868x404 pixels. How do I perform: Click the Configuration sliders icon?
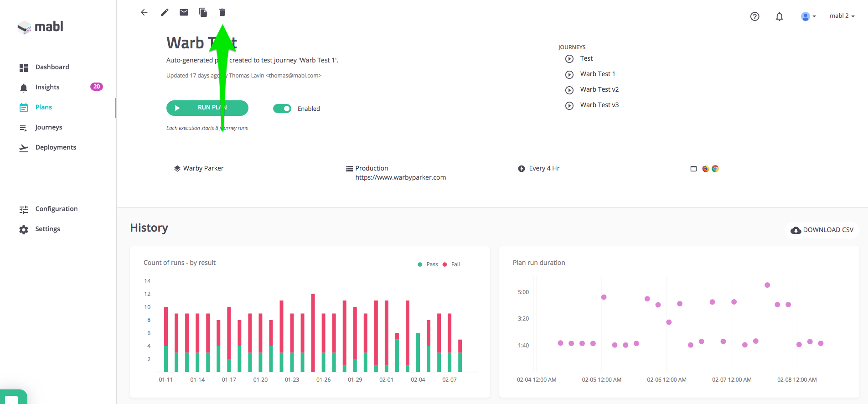point(24,210)
